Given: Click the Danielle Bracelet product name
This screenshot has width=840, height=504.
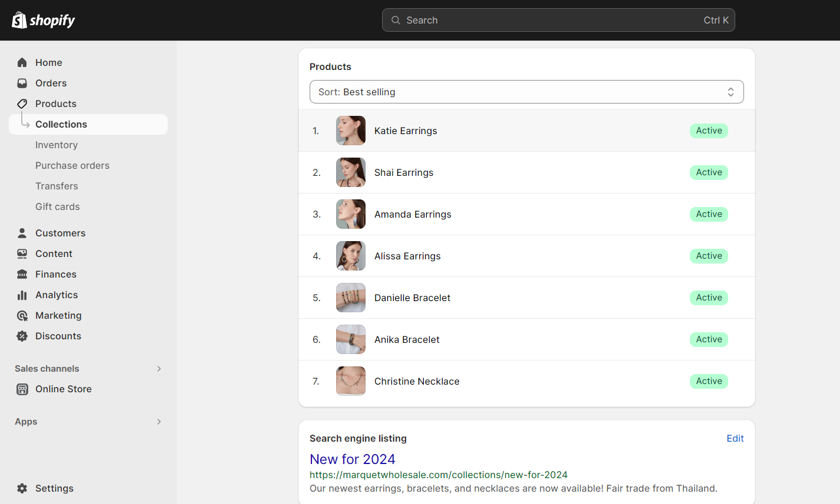Looking at the screenshot, I should (412, 298).
